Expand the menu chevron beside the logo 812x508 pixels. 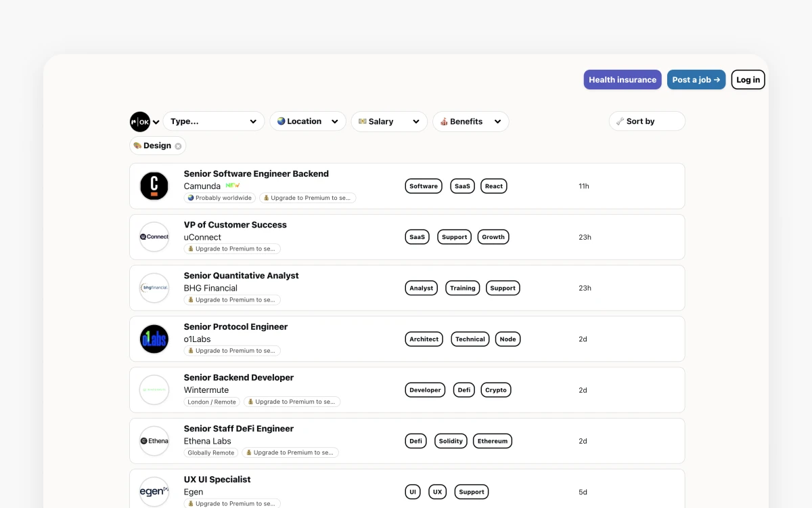(x=156, y=123)
